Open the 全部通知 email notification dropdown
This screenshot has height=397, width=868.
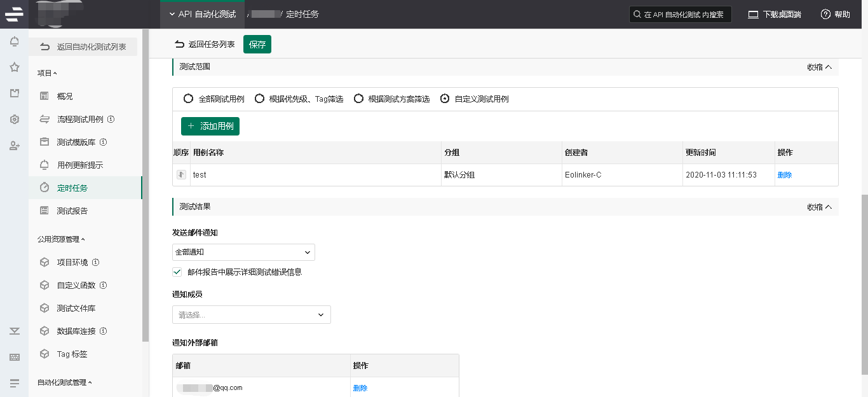point(243,253)
